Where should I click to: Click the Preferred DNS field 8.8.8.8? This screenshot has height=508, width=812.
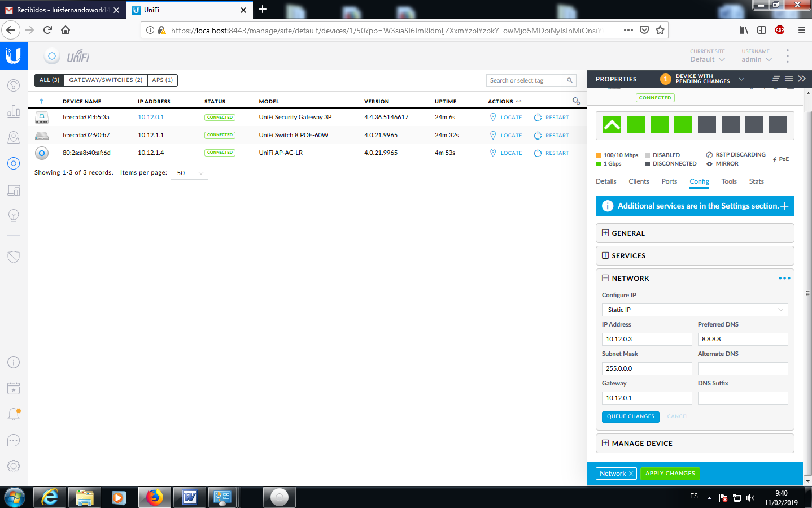(x=743, y=339)
